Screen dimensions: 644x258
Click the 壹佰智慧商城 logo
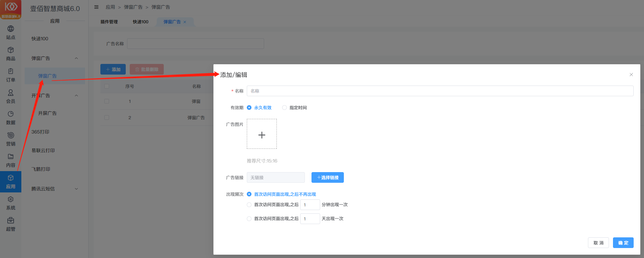pos(11,9)
